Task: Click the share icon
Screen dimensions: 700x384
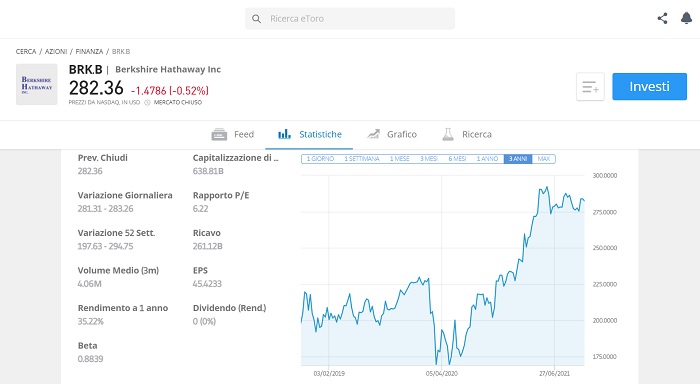Action: (x=662, y=18)
